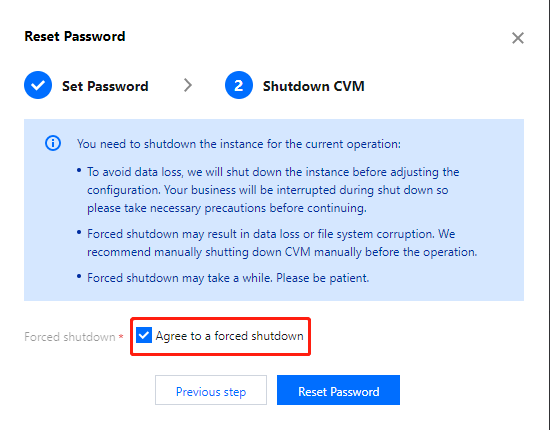Click the 'Forced shutdown' field label
Viewport: 550px width, 430px height.
click(70, 337)
